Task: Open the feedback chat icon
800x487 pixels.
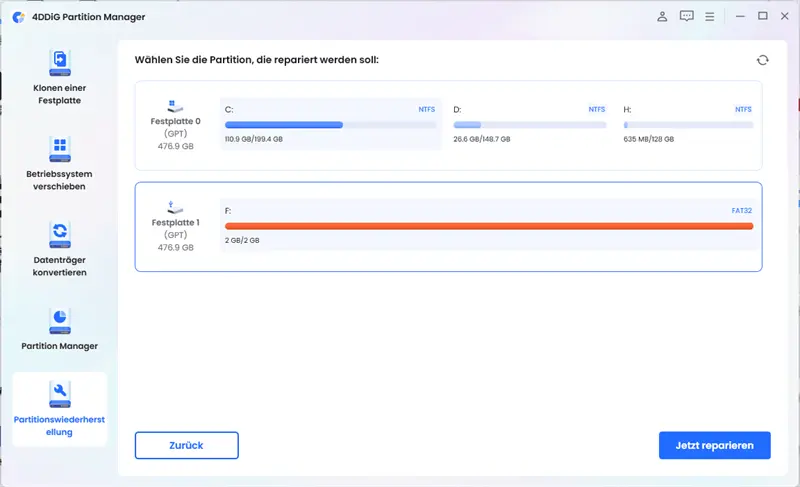Action: point(687,16)
